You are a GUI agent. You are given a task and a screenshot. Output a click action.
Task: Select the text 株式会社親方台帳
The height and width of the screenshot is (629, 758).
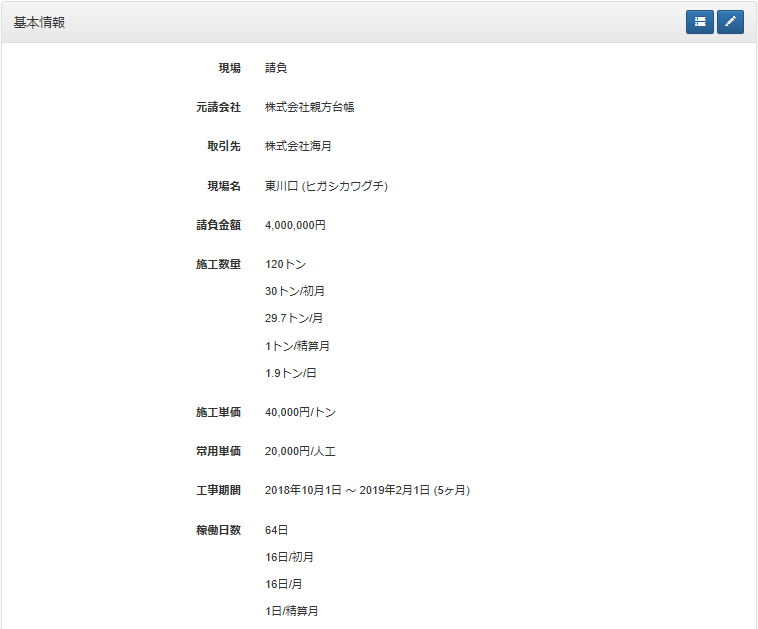pyautogui.click(x=309, y=107)
